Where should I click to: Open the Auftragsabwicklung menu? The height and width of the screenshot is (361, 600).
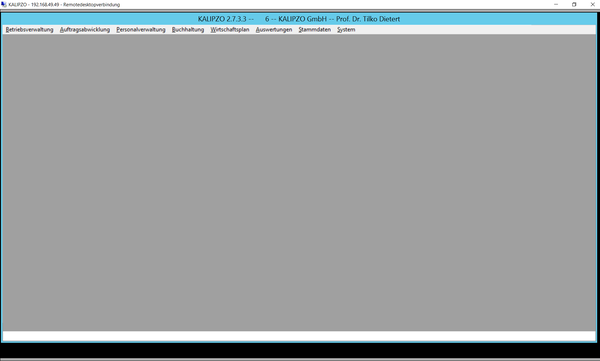[85, 29]
